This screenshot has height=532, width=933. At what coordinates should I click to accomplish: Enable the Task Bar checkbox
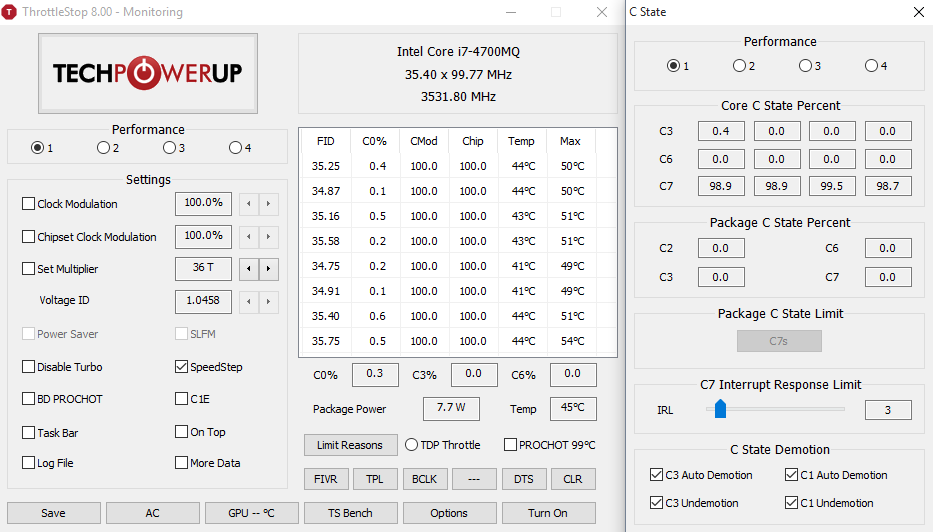click(x=28, y=432)
